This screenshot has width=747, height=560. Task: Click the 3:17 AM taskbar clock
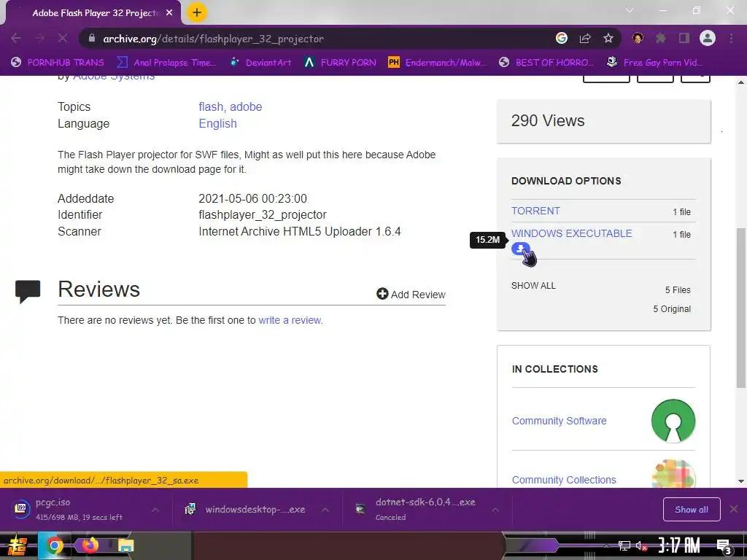tap(679, 545)
